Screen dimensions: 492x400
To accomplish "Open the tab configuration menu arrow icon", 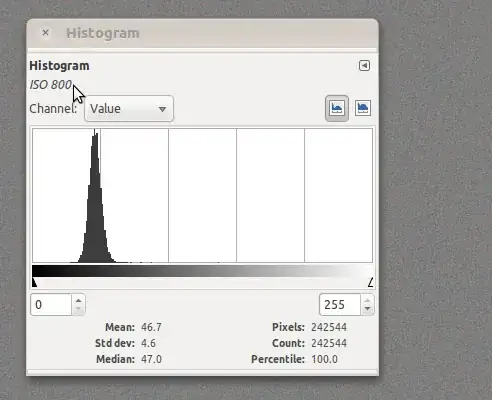I will pyautogui.click(x=364, y=65).
